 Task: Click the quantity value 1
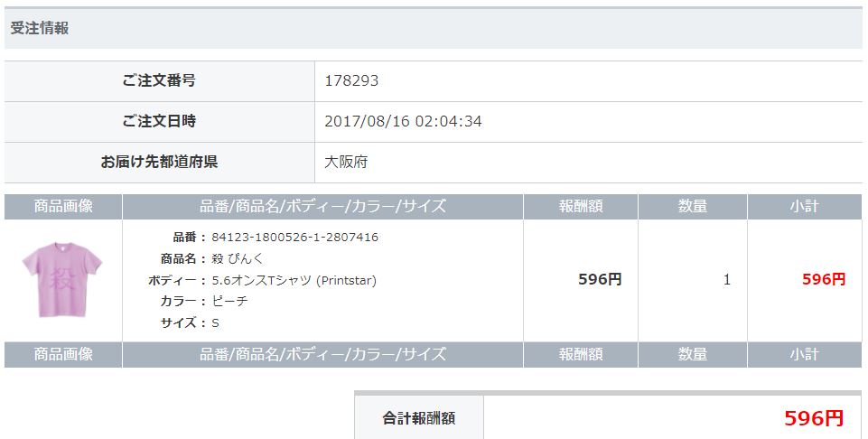pos(726,280)
